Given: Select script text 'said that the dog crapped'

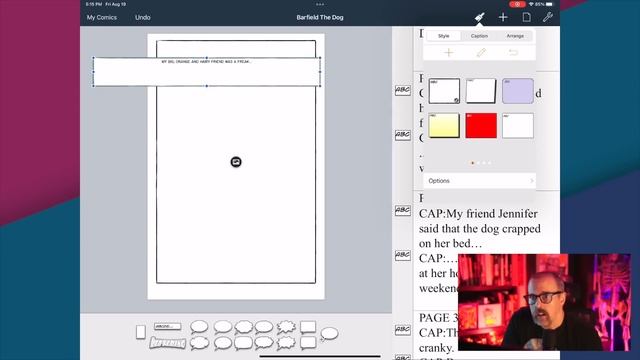Looking at the screenshot, I should tap(480, 229).
